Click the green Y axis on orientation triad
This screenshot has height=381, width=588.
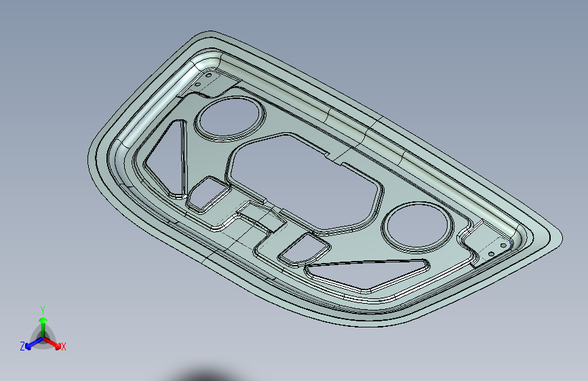(x=43, y=327)
